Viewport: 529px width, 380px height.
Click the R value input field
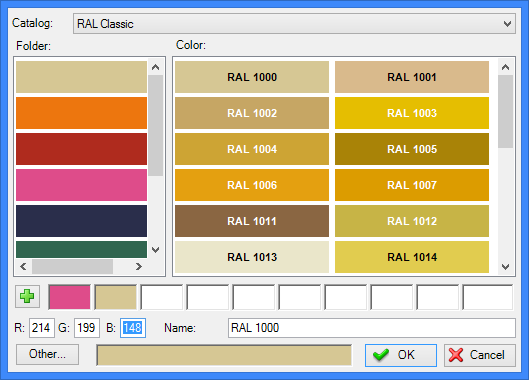tap(41, 328)
